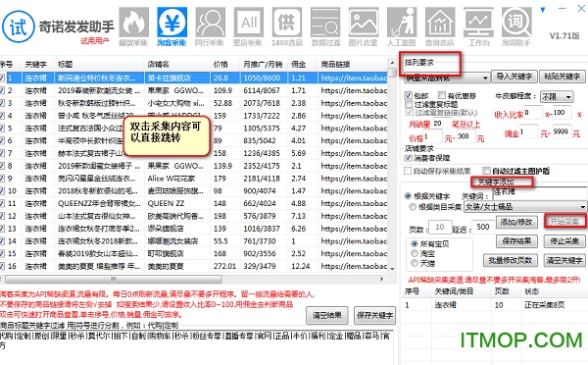Image resolution: width=588 pixels, height=365 pixels.
Task: Enable the 过滤重复标题 checkbox
Action: coord(409,104)
